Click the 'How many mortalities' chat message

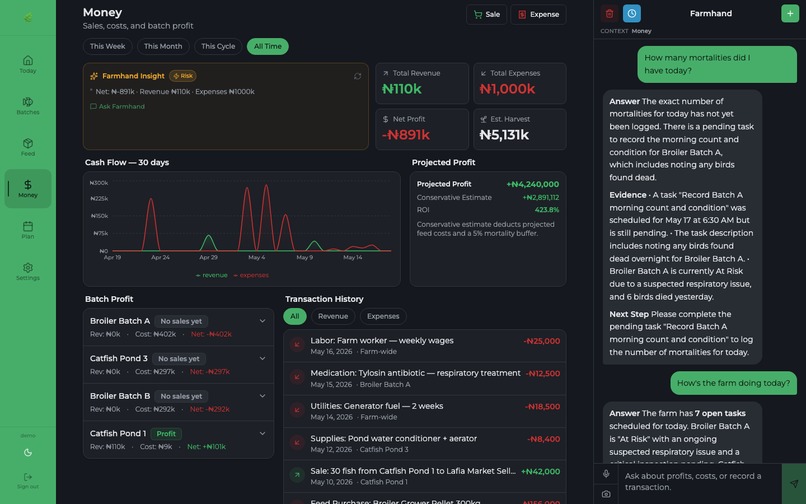point(717,64)
